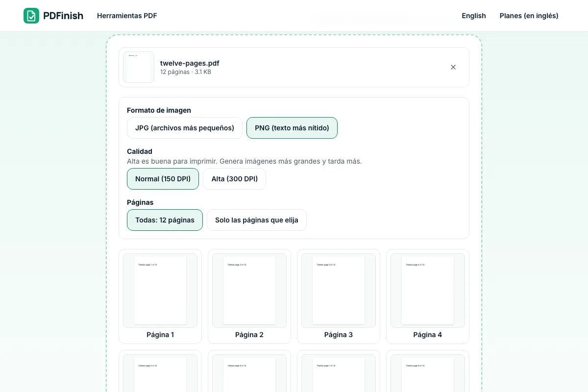Switch language to English
Viewport: 588px width, 392px height.
pos(474,16)
